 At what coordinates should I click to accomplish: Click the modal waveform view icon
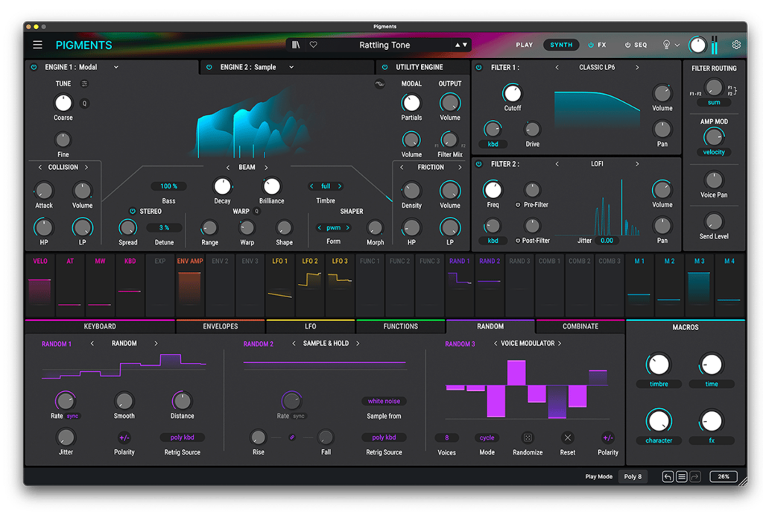pos(379,83)
